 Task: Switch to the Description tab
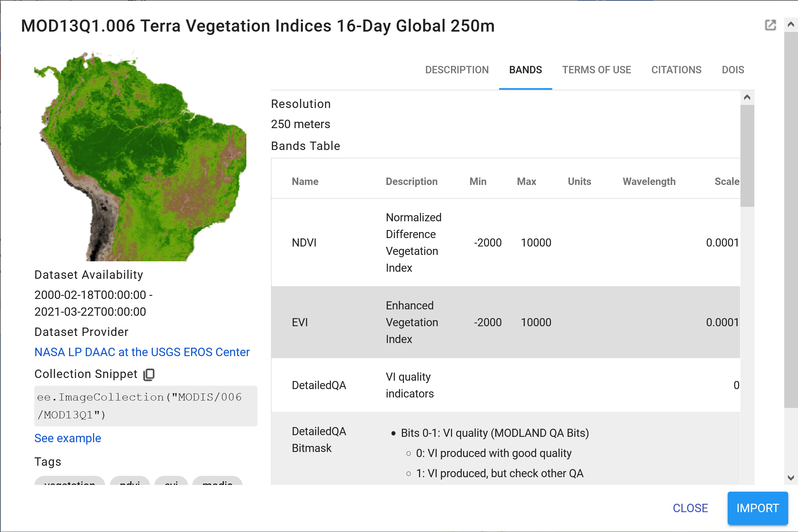point(457,70)
